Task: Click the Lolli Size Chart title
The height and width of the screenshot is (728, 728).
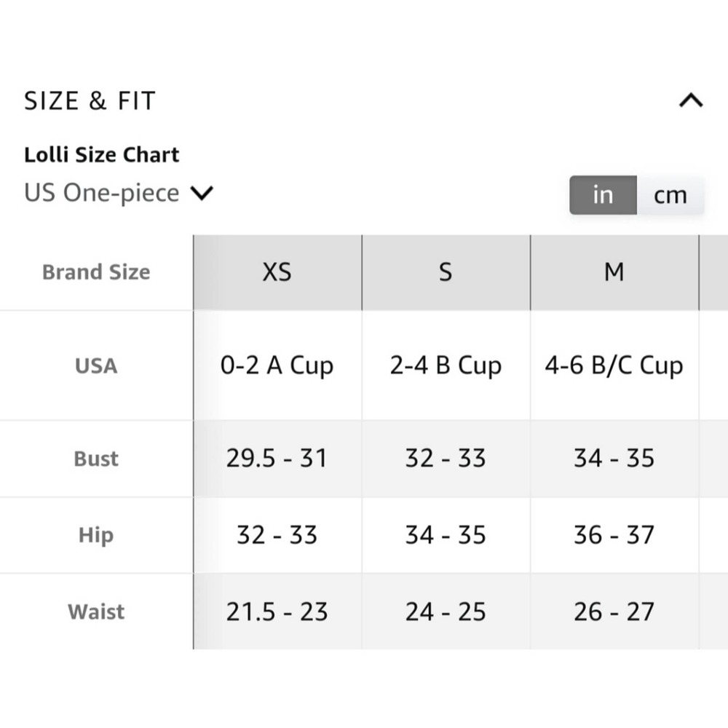Action: click(x=102, y=155)
